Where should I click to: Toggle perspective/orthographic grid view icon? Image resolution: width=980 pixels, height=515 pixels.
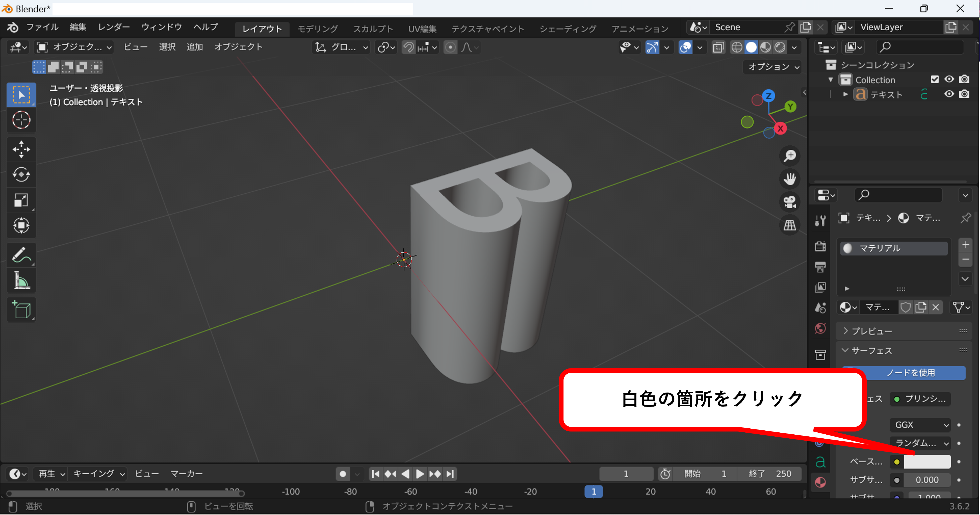[x=790, y=225]
